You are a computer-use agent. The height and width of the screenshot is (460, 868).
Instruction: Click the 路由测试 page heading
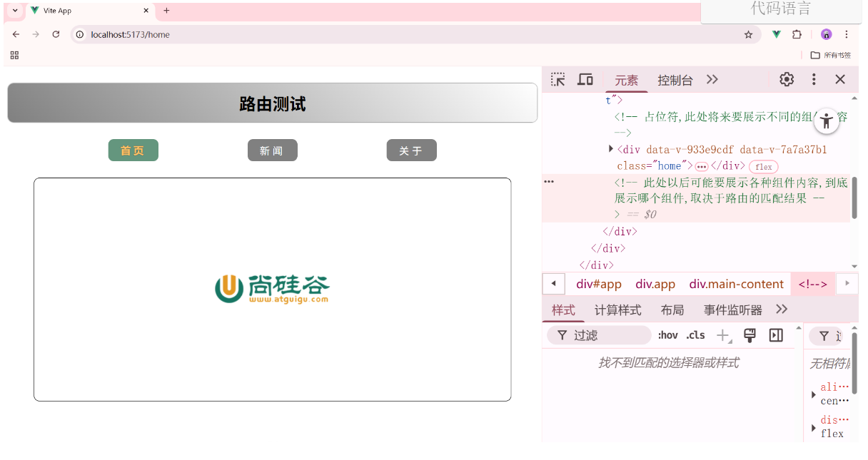(272, 104)
